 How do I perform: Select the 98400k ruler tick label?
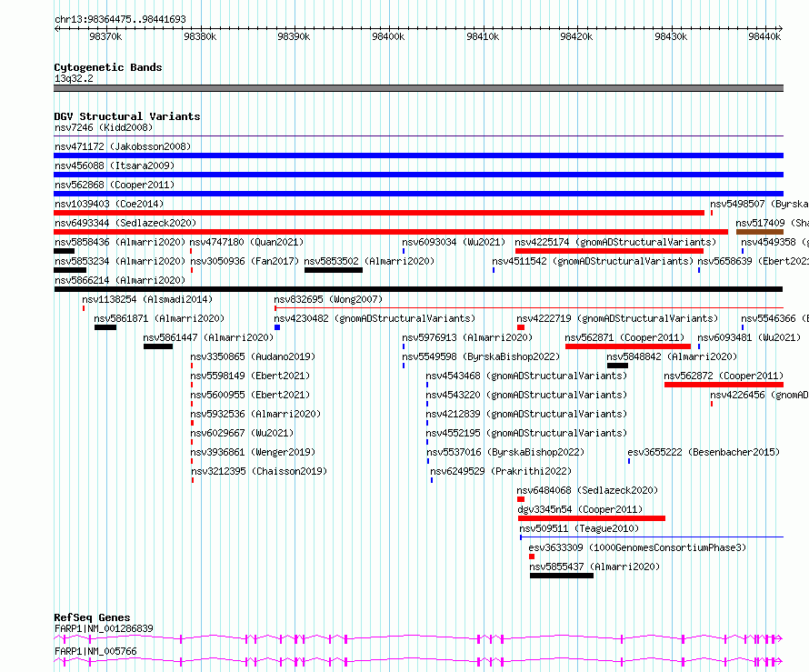point(388,36)
